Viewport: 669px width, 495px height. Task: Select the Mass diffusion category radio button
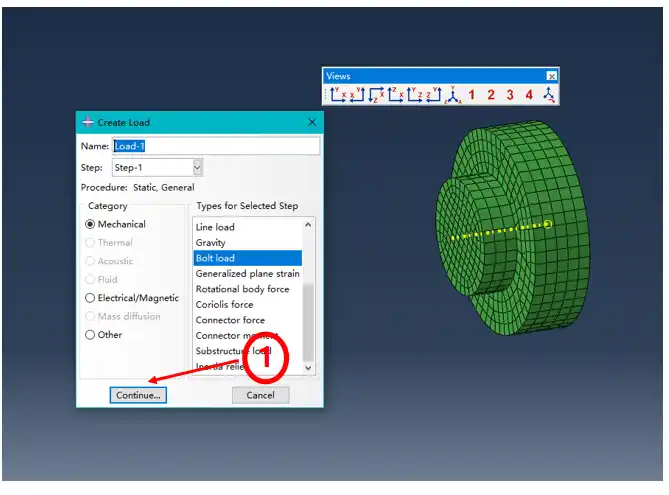90,316
